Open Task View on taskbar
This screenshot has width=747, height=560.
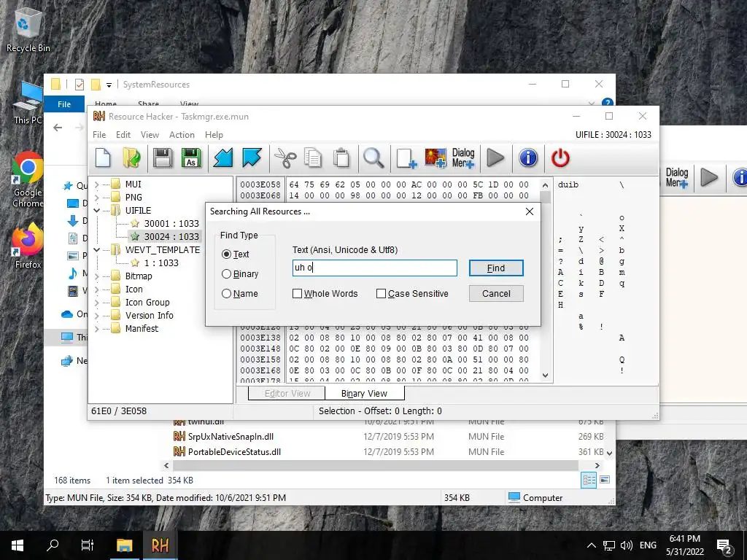88,545
